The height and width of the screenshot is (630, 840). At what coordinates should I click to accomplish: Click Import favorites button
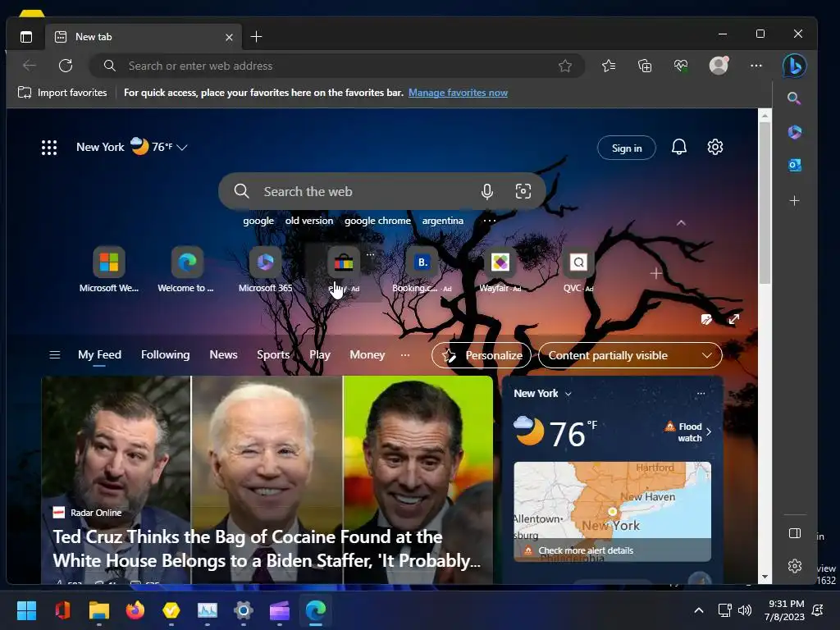pos(62,93)
